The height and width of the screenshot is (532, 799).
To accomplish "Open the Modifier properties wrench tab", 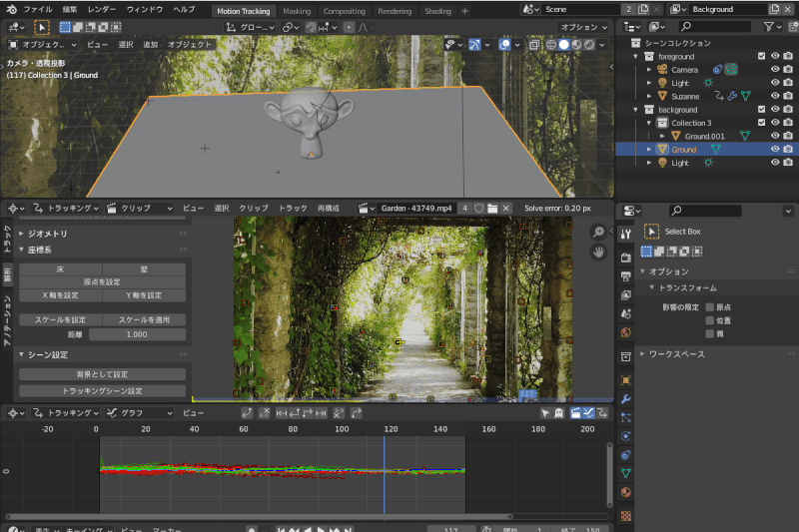I will coord(626,399).
